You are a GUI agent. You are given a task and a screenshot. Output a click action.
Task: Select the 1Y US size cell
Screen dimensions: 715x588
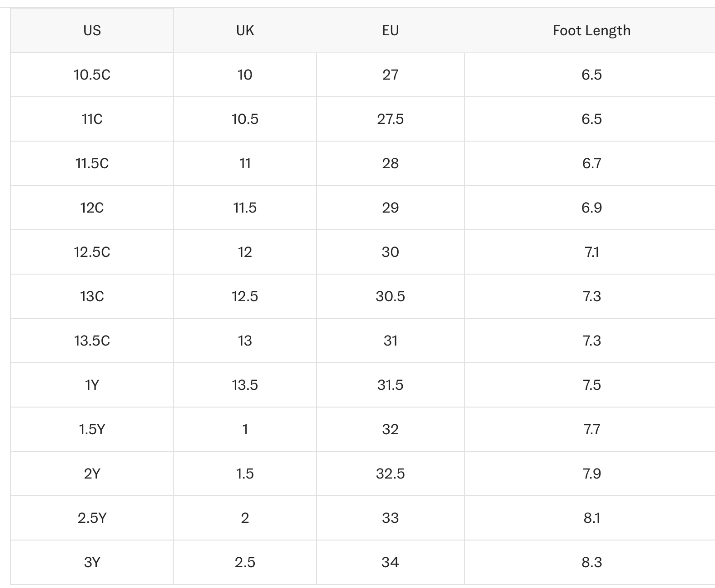tap(92, 385)
